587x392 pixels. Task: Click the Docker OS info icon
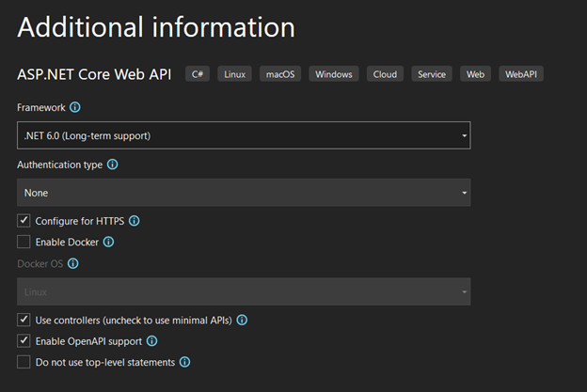pos(73,263)
